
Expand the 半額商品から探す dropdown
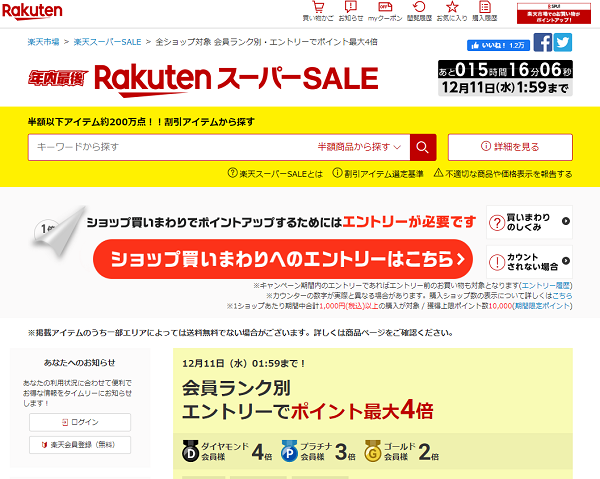click(x=359, y=147)
